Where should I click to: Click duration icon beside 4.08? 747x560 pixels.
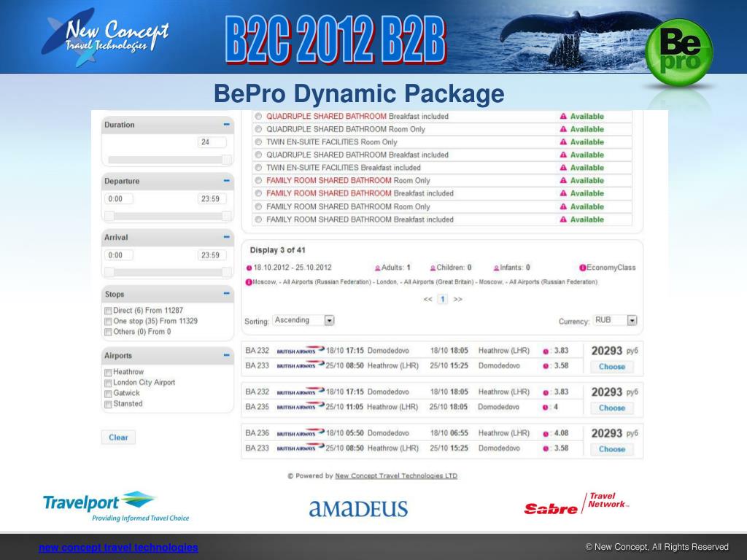pos(546,434)
